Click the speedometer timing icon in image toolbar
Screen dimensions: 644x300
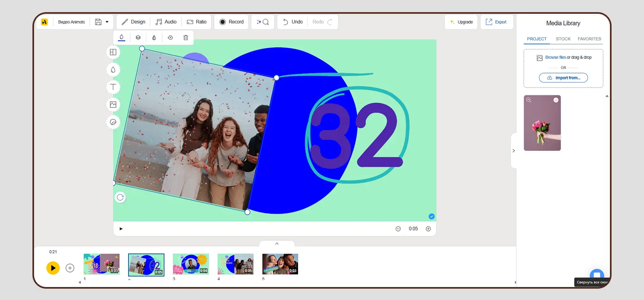pos(170,38)
